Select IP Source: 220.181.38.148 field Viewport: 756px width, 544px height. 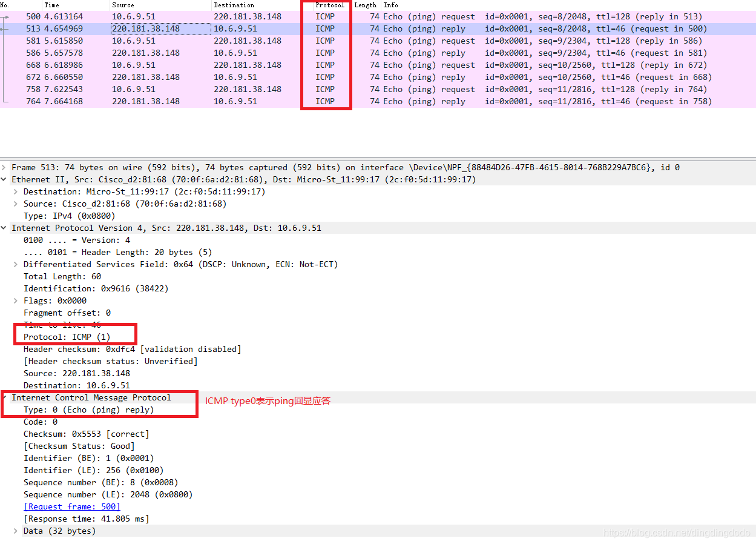(77, 373)
